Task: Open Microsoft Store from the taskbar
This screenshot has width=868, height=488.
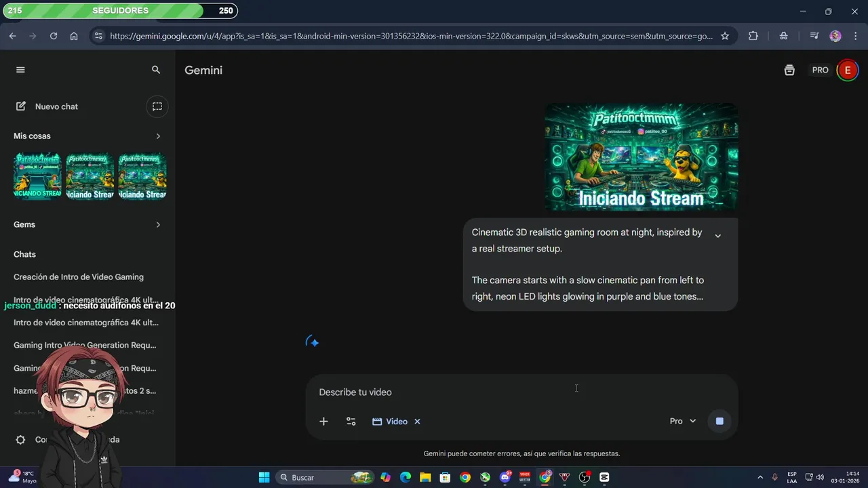Action: pos(445,477)
